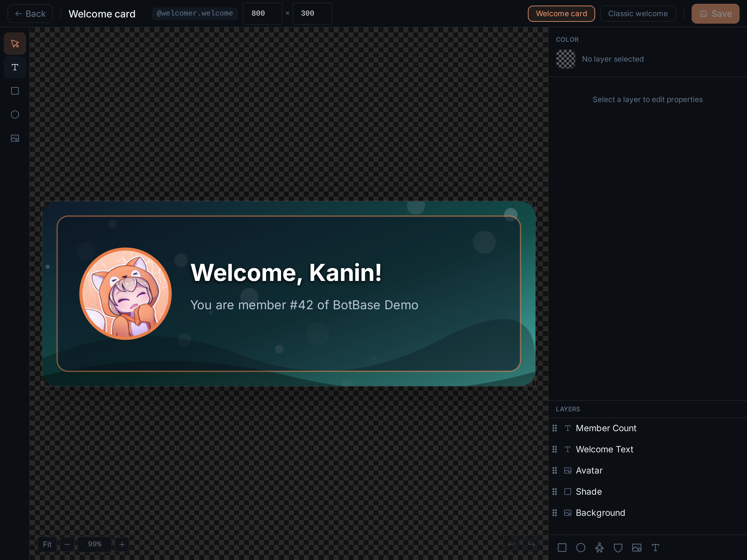
Task: Add circle layer from layers footer
Action: (580, 548)
